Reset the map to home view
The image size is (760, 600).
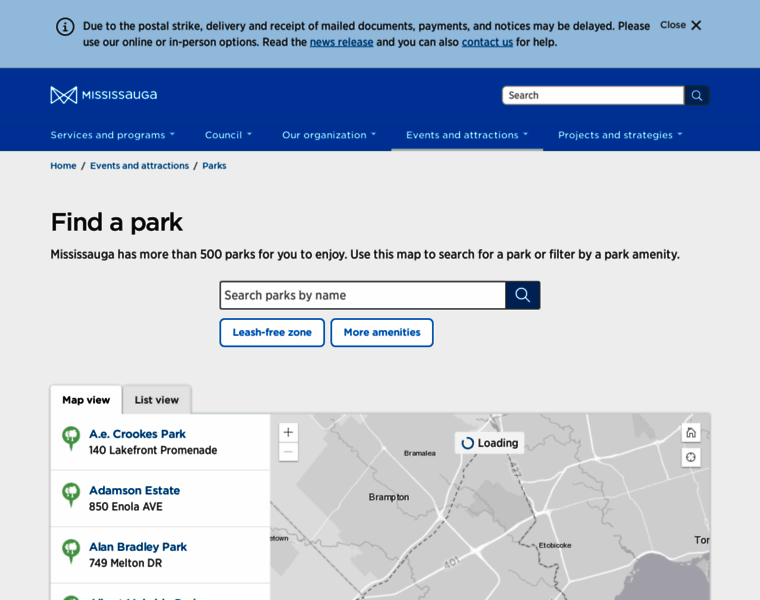pos(691,432)
